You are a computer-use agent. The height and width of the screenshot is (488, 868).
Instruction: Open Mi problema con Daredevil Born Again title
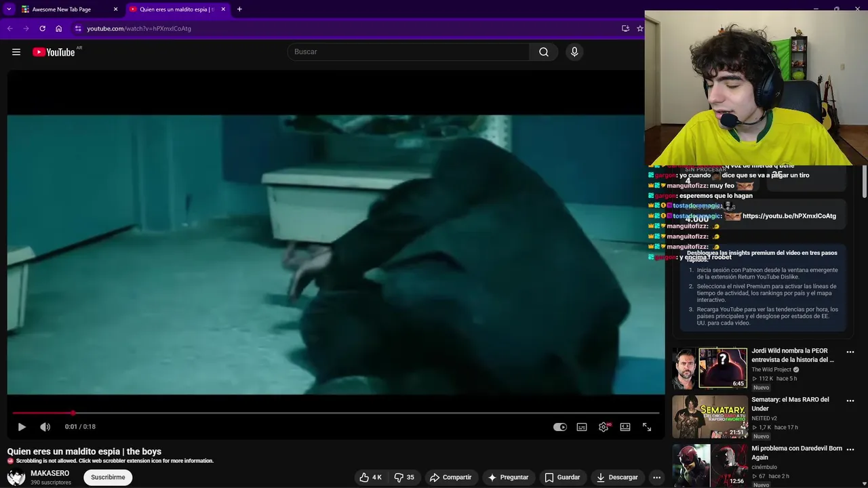tap(797, 453)
